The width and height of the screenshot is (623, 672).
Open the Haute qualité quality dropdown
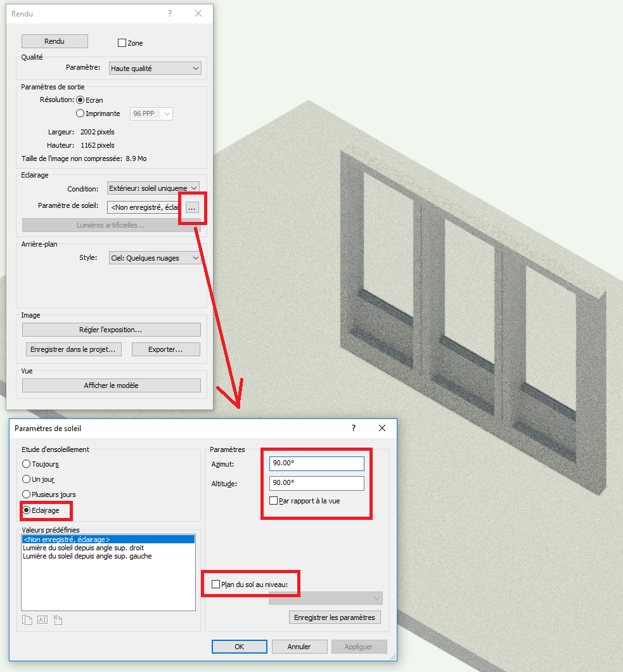point(155,68)
